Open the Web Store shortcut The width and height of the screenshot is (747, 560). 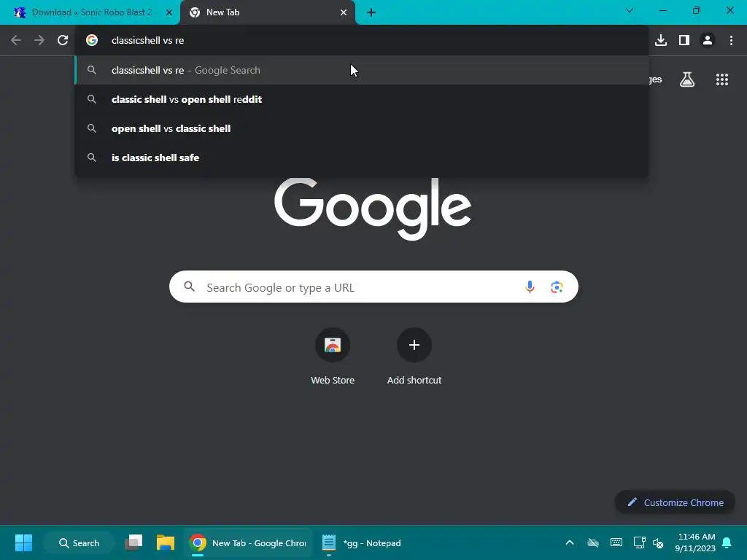pyautogui.click(x=333, y=356)
